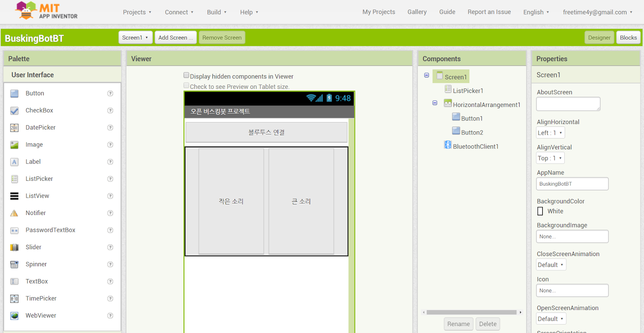Select the CheckBox palette icon
The height and width of the screenshot is (333, 644).
pyautogui.click(x=14, y=110)
